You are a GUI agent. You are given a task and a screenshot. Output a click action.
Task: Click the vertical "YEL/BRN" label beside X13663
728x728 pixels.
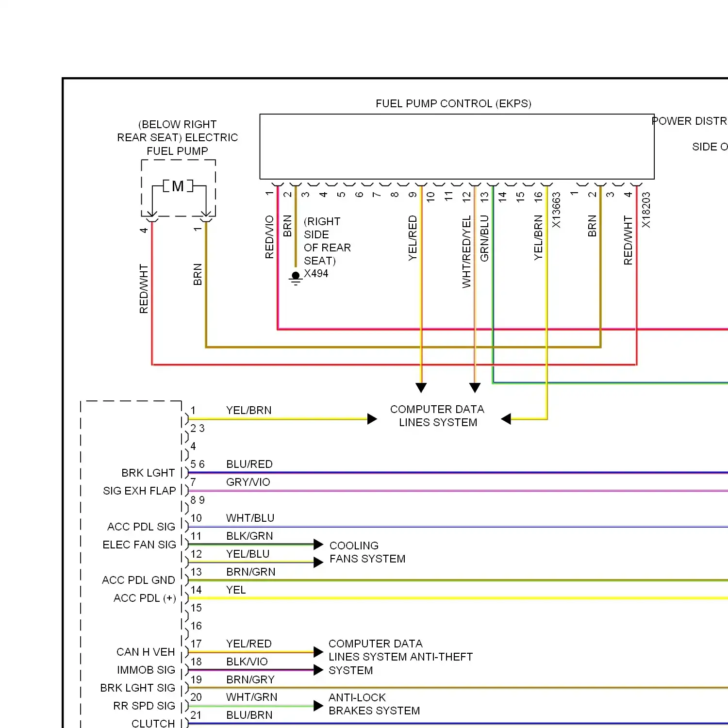[x=538, y=237]
